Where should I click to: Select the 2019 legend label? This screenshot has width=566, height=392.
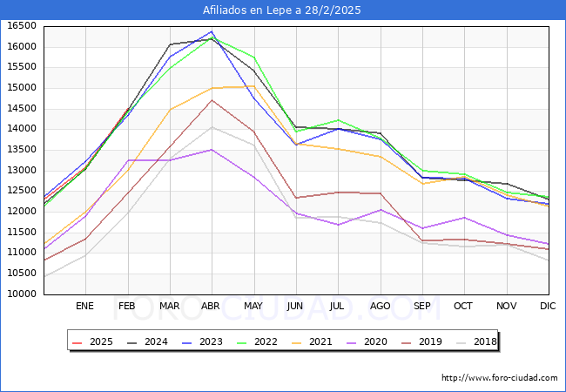(x=430, y=341)
